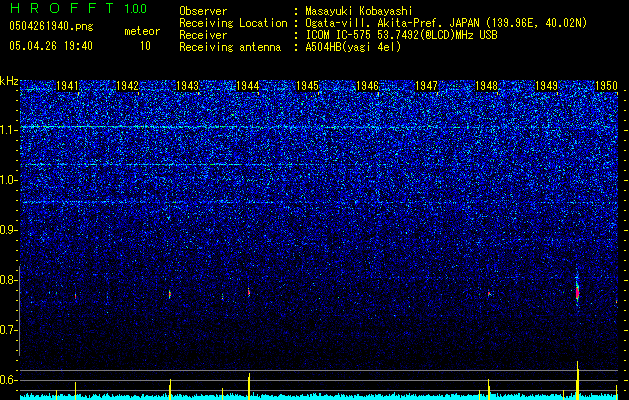Click the 'Receiving antenna' field label
The height and width of the screenshot is (400, 629).
point(230,47)
